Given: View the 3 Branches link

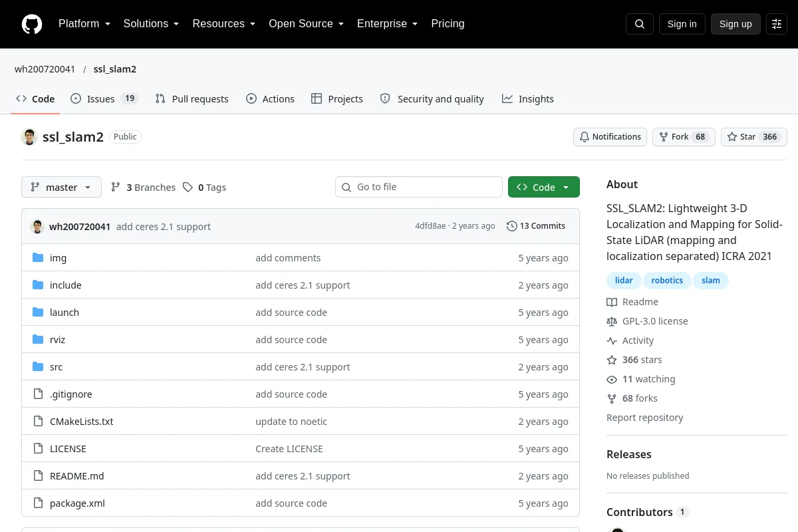Looking at the screenshot, I should 143,188.
